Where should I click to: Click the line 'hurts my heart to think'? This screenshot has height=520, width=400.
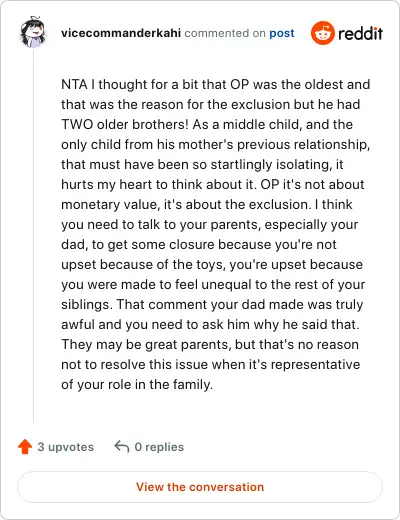pyautogui.click(x=213, y=184)
